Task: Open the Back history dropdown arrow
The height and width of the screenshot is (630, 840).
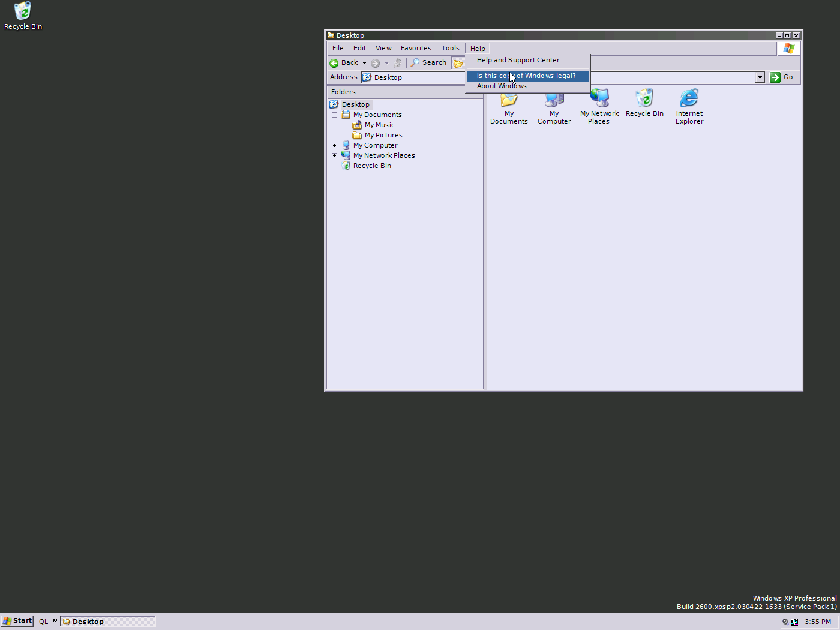Action: pyautogui.click(x=364, y=63)
